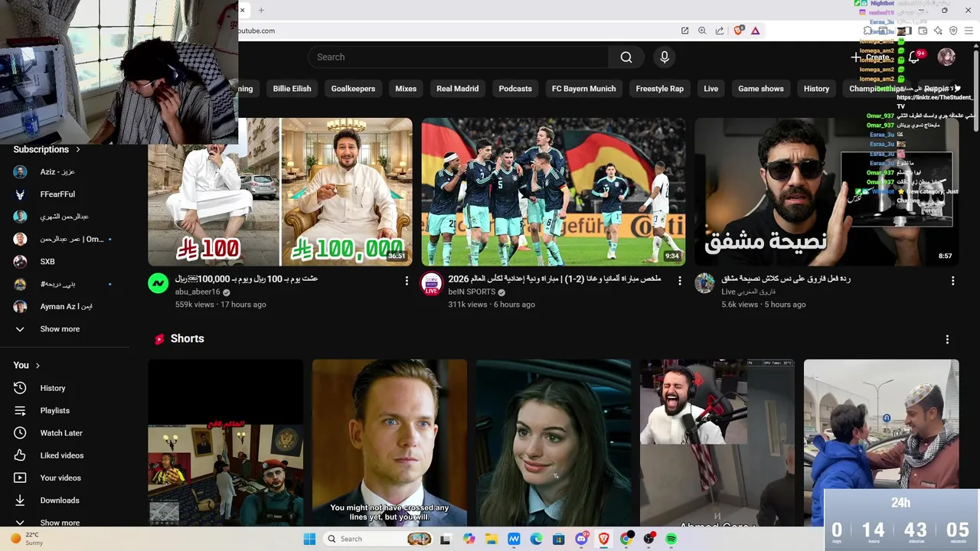Open Downloads arrow icon in sidebar
Viewport: 980px width, 551px height.
coord(21,500)
